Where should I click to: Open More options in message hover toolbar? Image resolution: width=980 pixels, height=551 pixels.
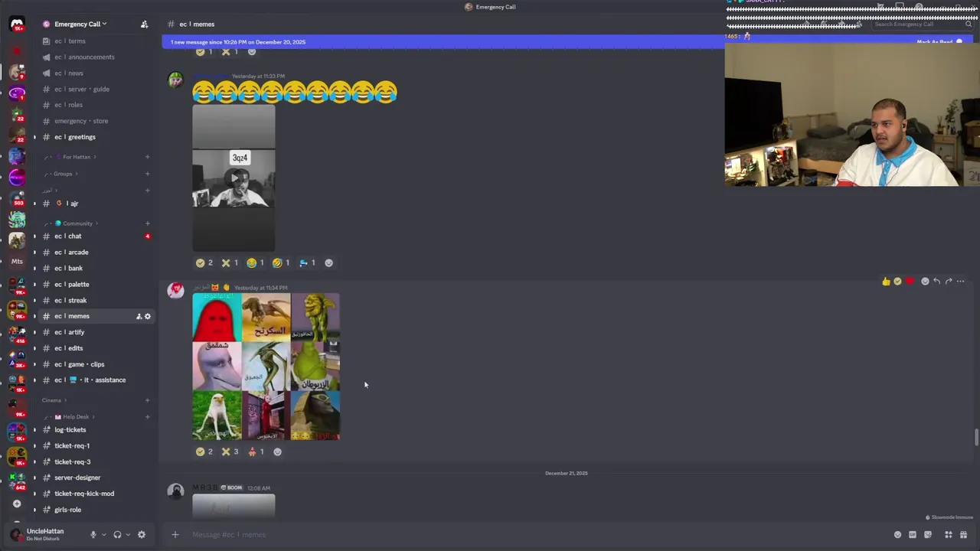[x=960, y=282]
